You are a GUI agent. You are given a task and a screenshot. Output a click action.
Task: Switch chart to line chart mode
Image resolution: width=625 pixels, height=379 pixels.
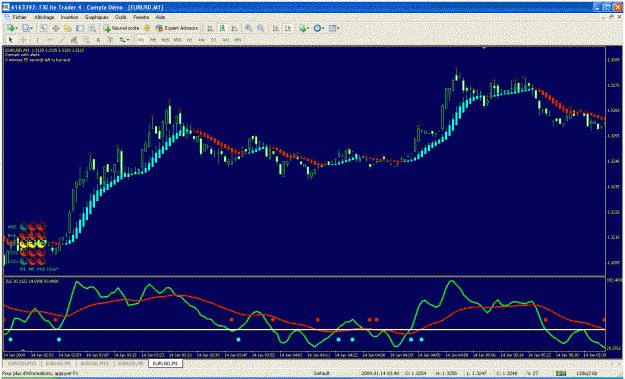coord(234,28)
